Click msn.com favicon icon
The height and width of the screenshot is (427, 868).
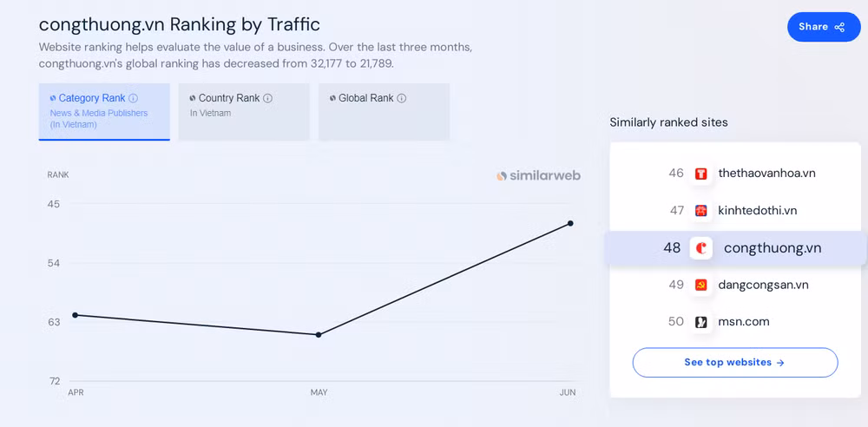[700, 322]
